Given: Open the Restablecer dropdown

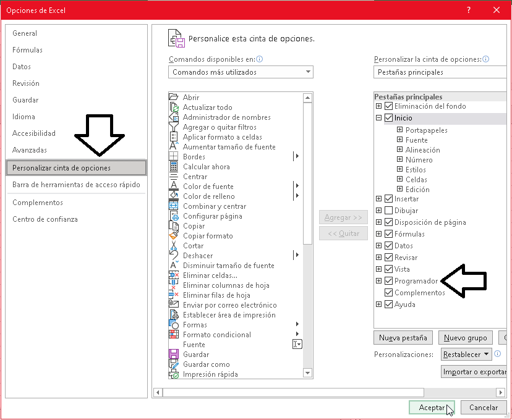Looking at the screenshot, I should tap(466, 354).
